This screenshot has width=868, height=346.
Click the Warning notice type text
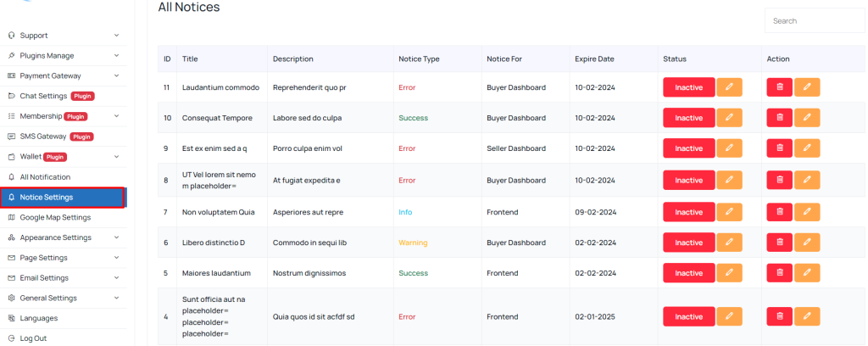[413, 243]
